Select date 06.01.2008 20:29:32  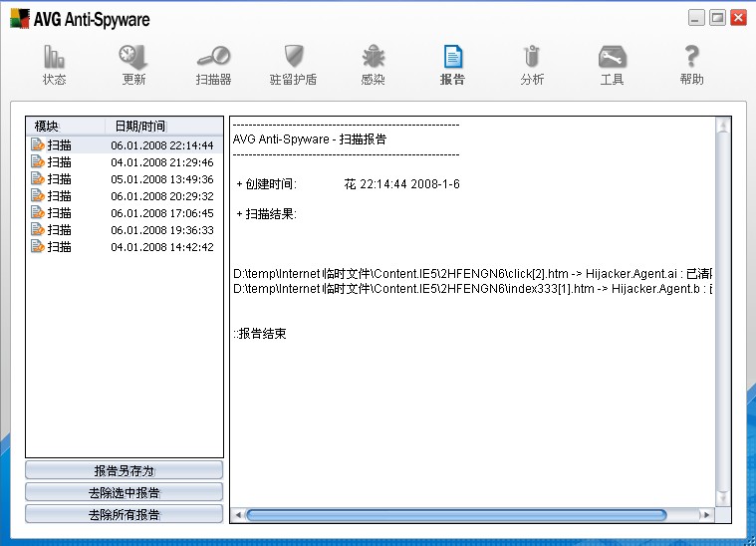coord(162,196)
